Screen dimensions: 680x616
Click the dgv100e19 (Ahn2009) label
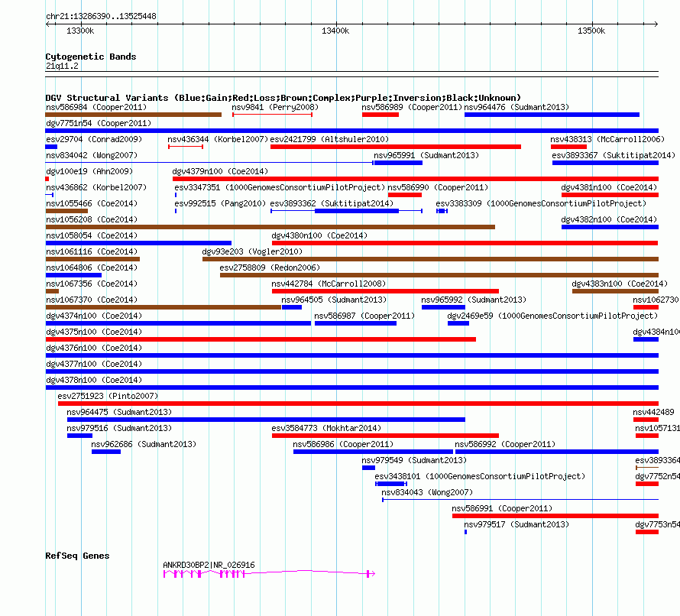coord(89,171)
